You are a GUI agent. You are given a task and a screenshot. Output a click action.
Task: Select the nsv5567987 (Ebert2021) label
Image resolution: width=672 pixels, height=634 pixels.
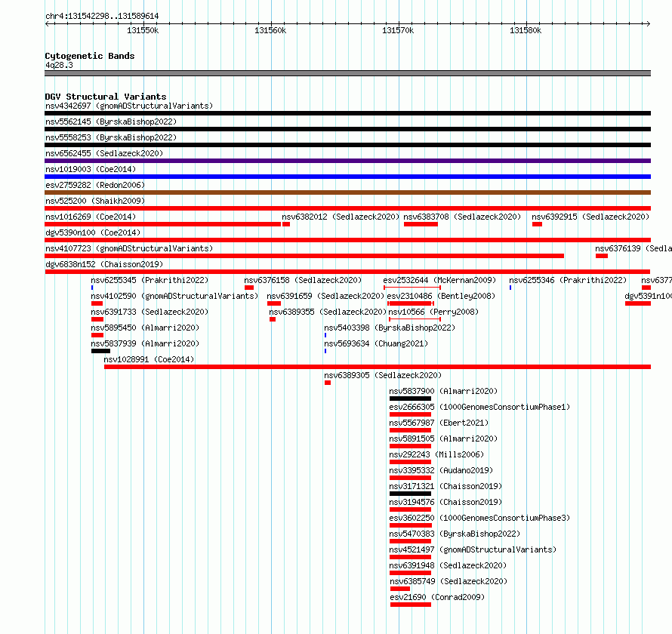pos(439,423)
